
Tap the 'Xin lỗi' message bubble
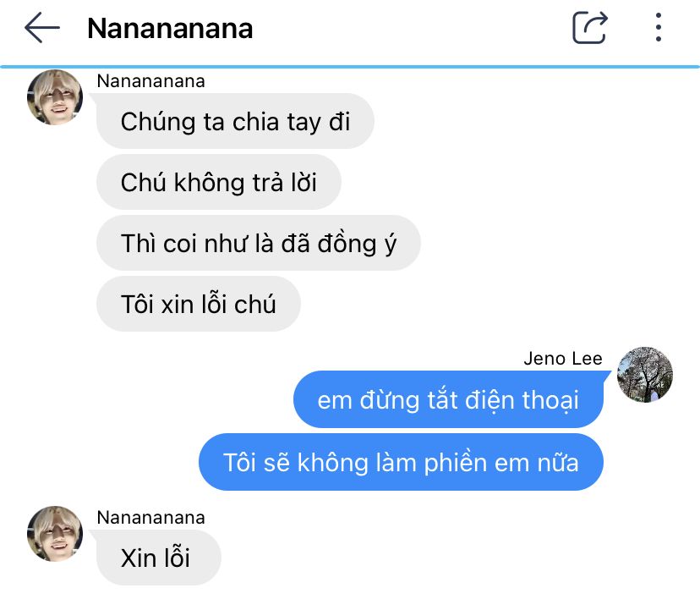(x=159, y=558)
